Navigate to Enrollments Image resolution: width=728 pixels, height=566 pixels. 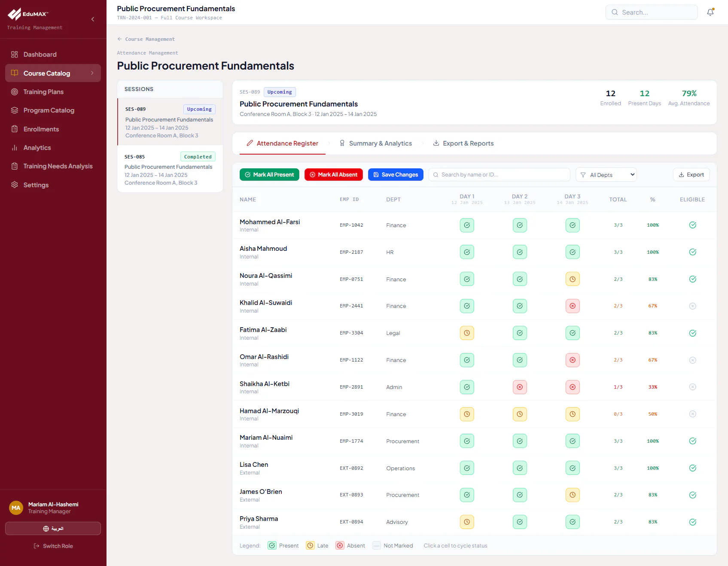(x=53, y=129)
